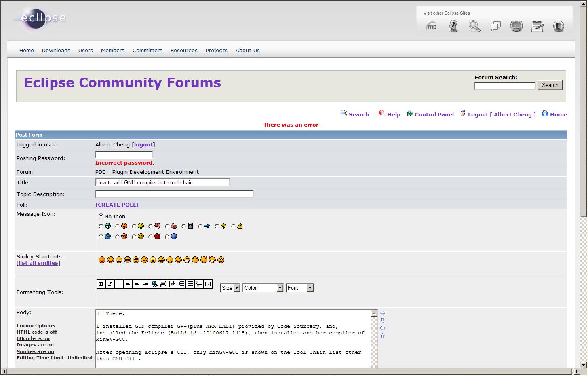
Task: Insert a code block with the braces icon
Action: (208, 284)
